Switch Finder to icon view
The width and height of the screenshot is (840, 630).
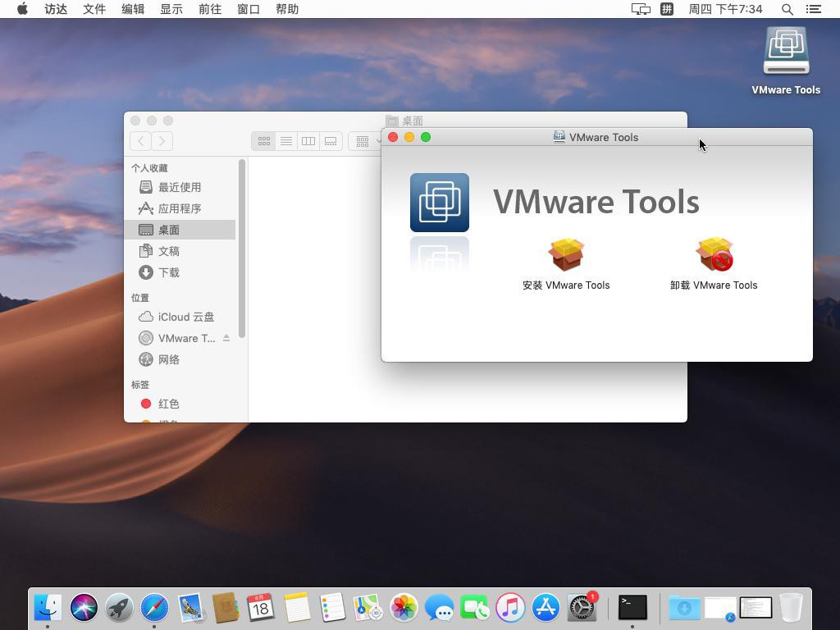pos(263,141)
